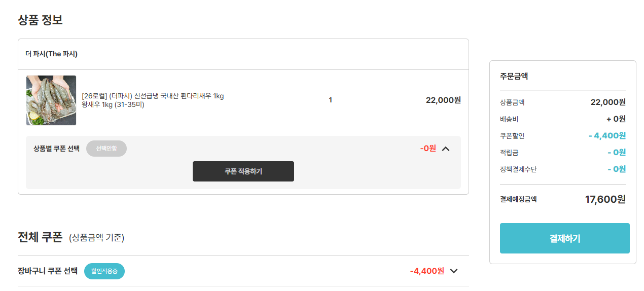Click the 왕새우 1kg (31-35미) option text
The image size is (644, 291).
[x=113, y=105]
